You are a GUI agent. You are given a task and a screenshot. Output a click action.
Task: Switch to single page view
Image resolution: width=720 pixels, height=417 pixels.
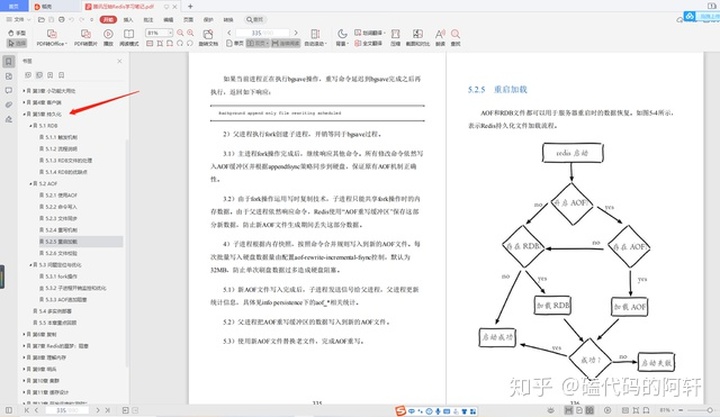point(235,43)
